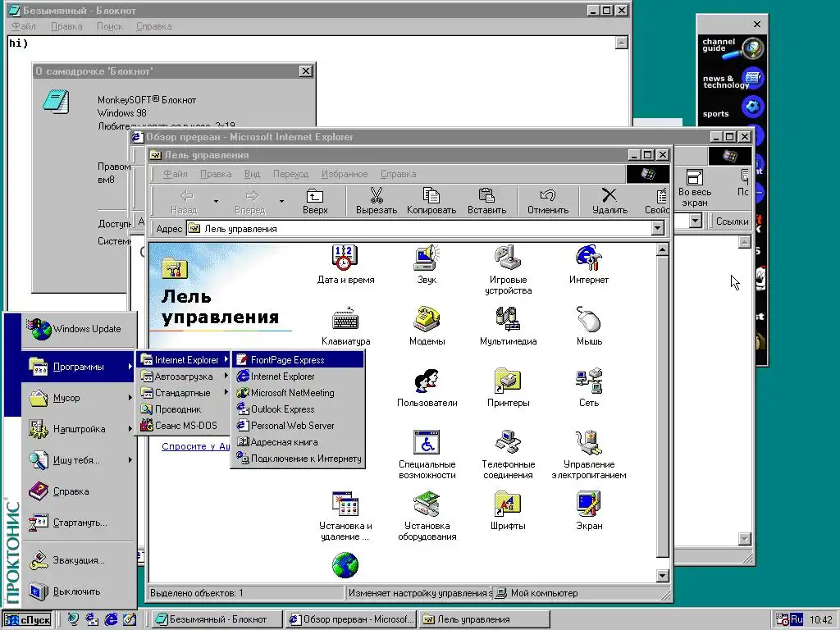Open Специальные возможности accessibility icon
This screenshot has width=840, height=630.
(427, 454)
